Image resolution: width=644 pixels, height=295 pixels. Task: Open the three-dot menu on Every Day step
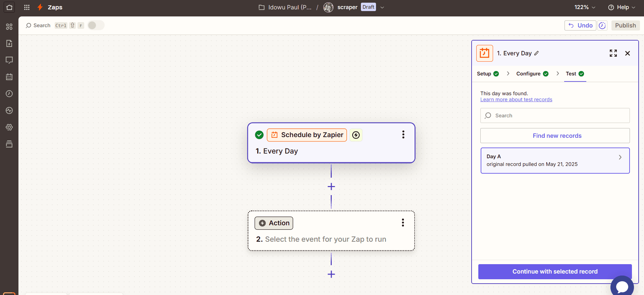pos(403,134)
